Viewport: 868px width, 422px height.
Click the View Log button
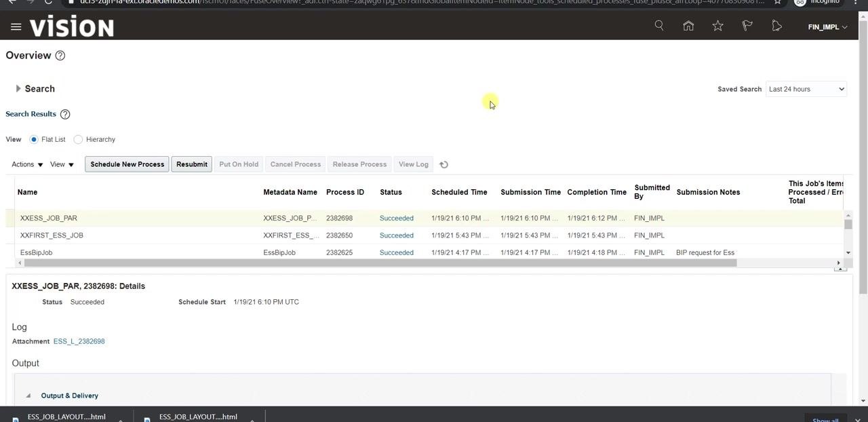414,164
